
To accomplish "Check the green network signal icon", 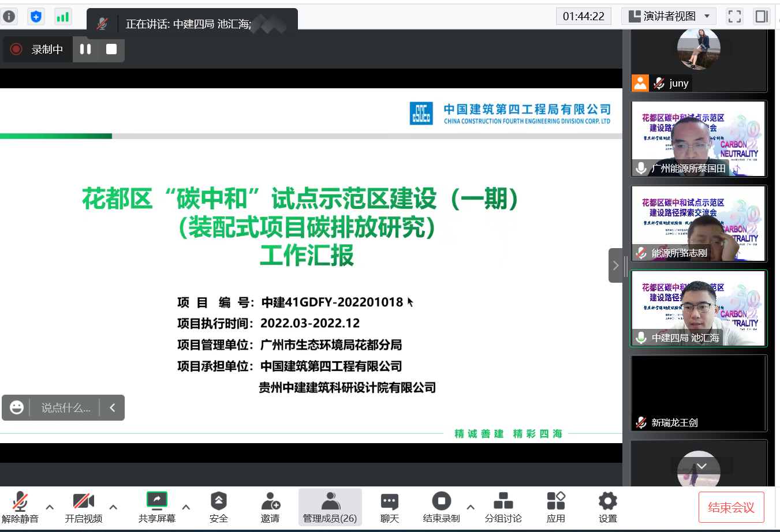I will point(63,17).
